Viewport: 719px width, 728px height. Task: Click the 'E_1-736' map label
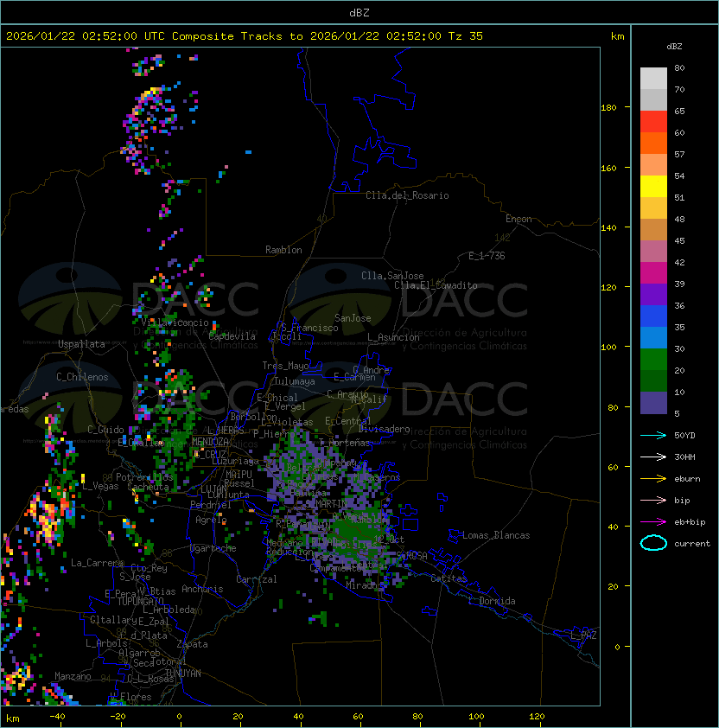(487, 256)
